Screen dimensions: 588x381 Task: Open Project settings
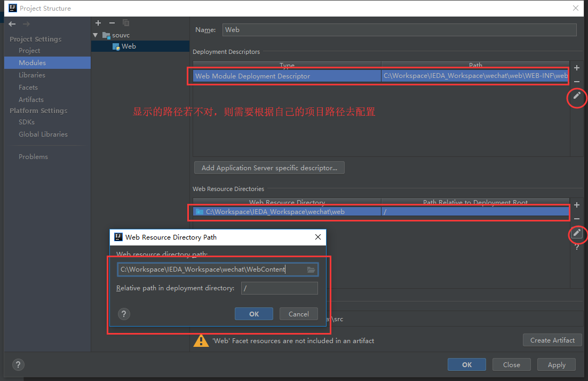pos(29,51)
